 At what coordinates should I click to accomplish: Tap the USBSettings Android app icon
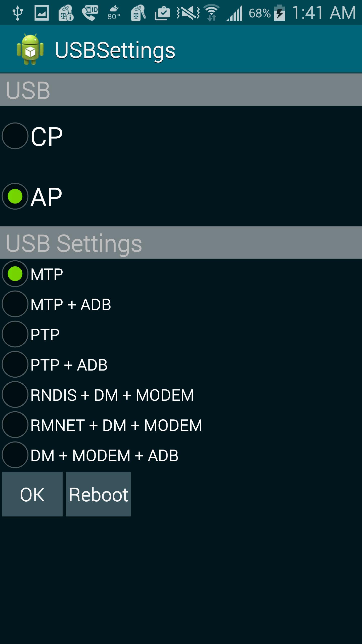[30, 49]
